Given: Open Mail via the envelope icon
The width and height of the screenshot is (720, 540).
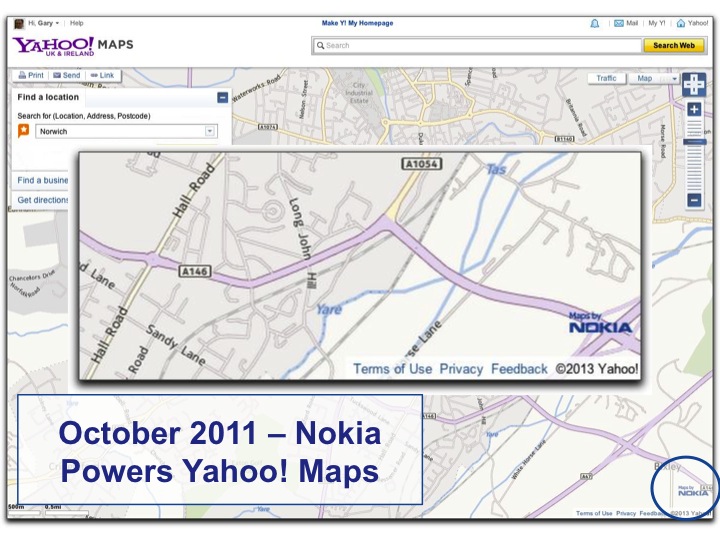Looking at the screenshot, I should (x=619, y=23).
